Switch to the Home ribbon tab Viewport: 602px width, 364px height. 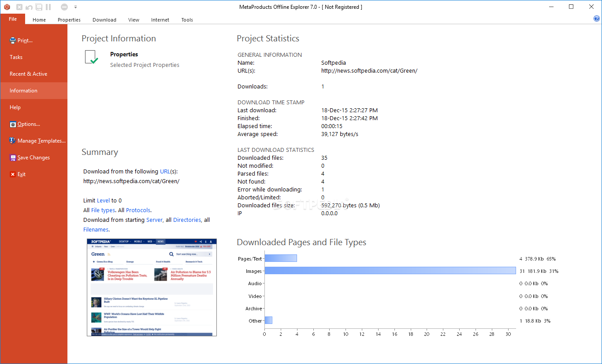point(39,20)
